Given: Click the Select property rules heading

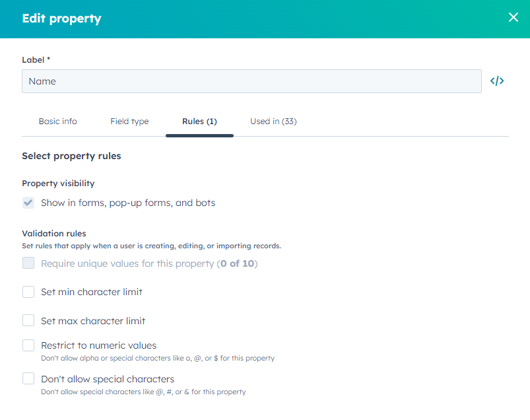Looking at the screenshot, I should 71,156.
